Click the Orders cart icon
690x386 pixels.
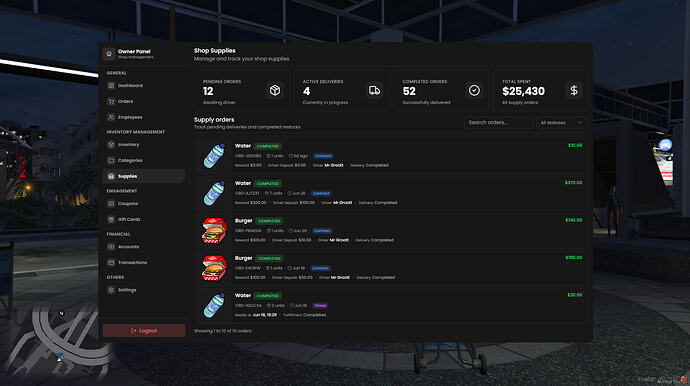111,101
